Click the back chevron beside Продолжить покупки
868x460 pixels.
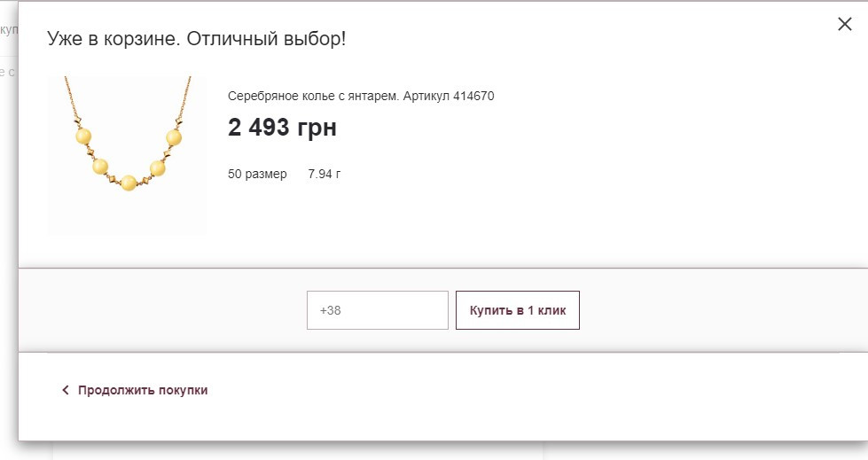[x=66, y=390]
